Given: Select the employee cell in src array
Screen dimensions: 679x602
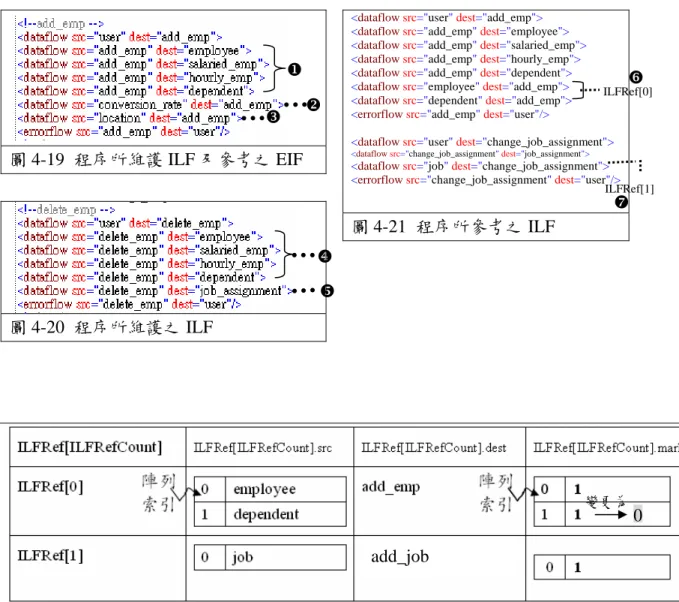Looking at the screenshot, I should click(286, 489).
